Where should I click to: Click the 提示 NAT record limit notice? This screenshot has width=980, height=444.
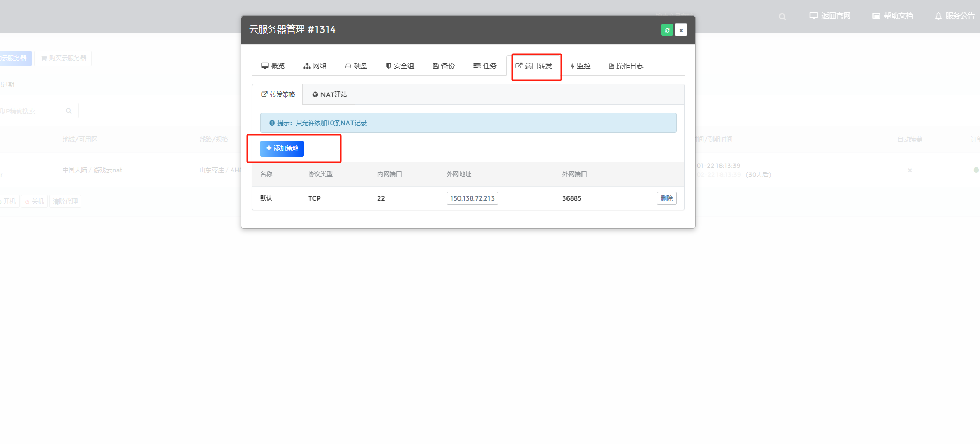(468, 123)
